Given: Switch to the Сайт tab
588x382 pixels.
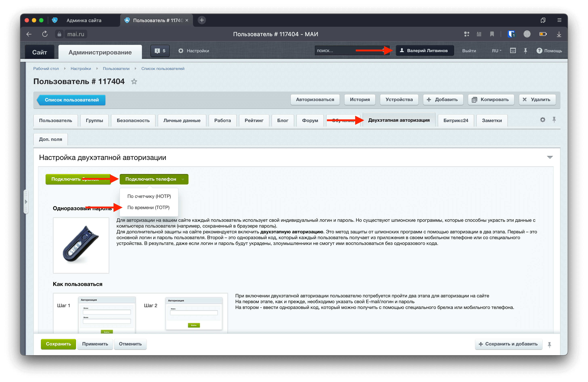Looking at the screenshot, I should point(39,52).
